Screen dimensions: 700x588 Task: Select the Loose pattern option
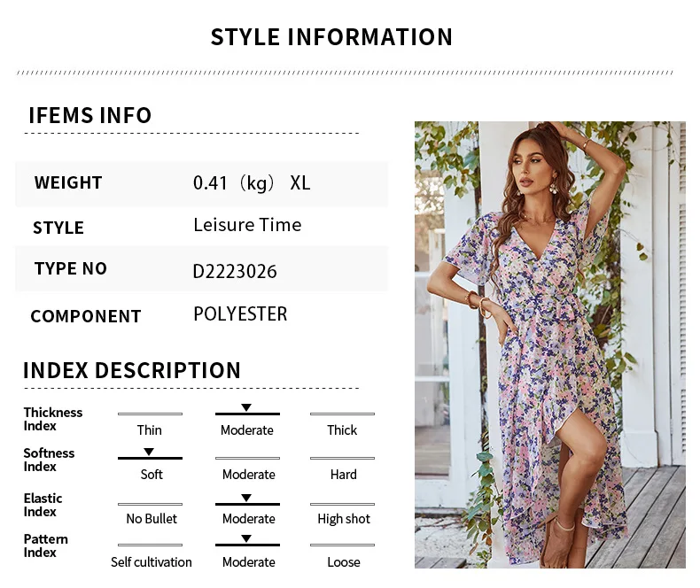coord(343,562)
